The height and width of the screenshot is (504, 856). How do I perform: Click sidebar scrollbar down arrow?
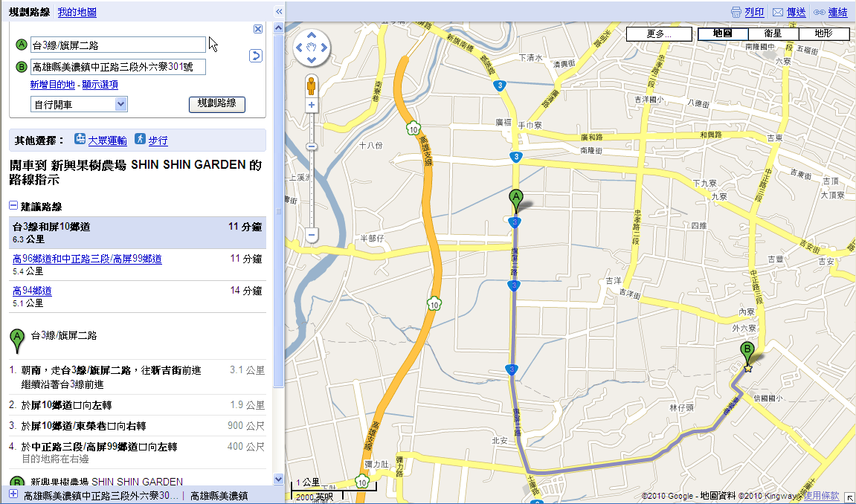point(278,479)
